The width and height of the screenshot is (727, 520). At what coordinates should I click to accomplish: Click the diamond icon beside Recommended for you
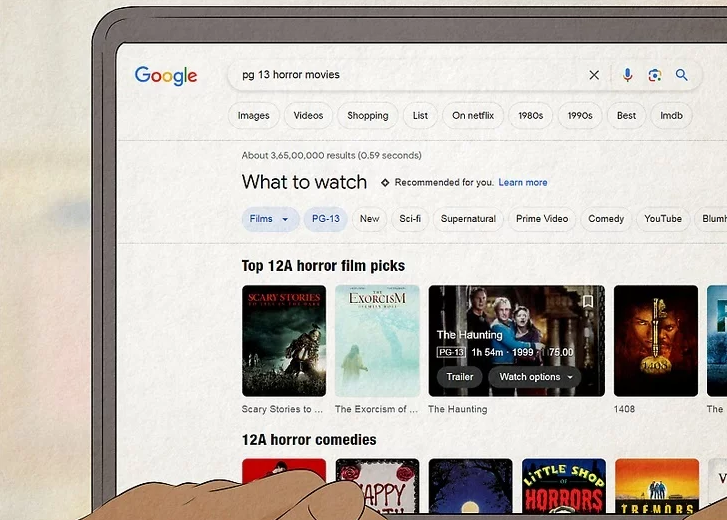[x=385, y=183]
